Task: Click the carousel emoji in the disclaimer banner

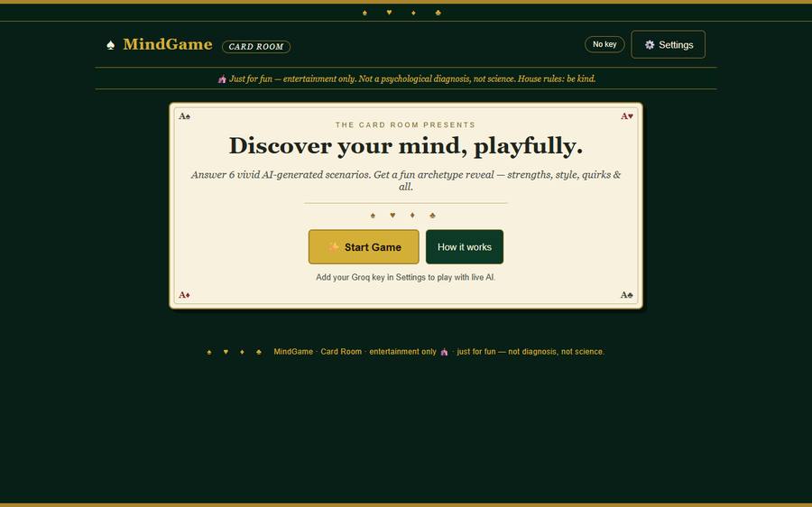Action: click(x=222, y=79)
